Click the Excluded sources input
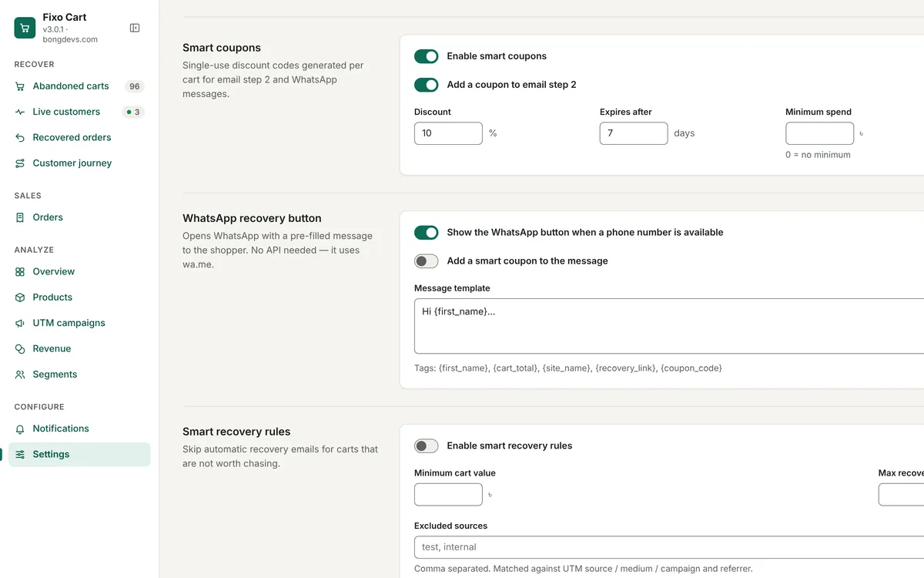924x578 pixels. (669, 547)
